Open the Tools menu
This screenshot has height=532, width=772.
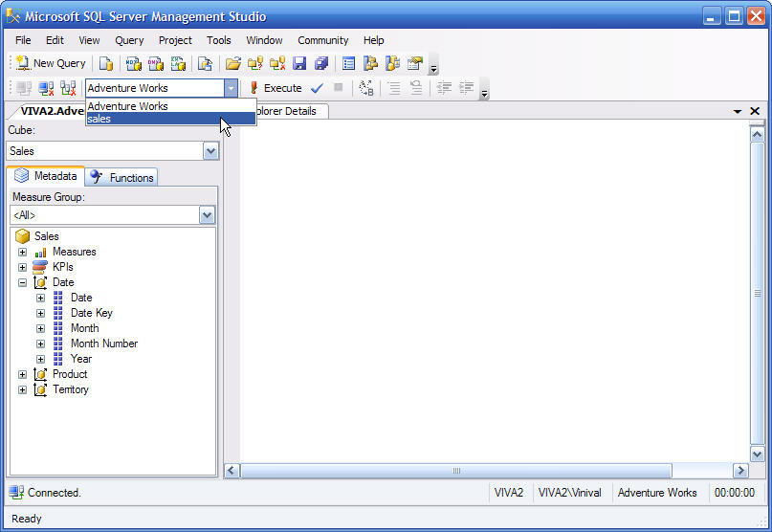219,40
